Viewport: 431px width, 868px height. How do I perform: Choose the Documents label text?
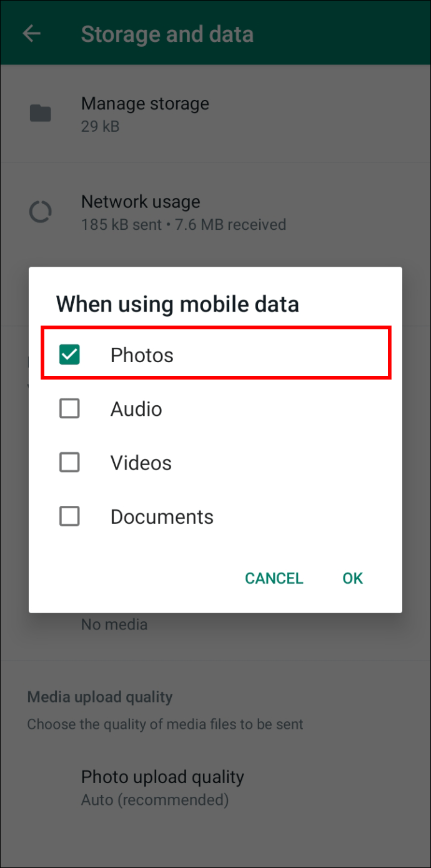pos(162,516)
